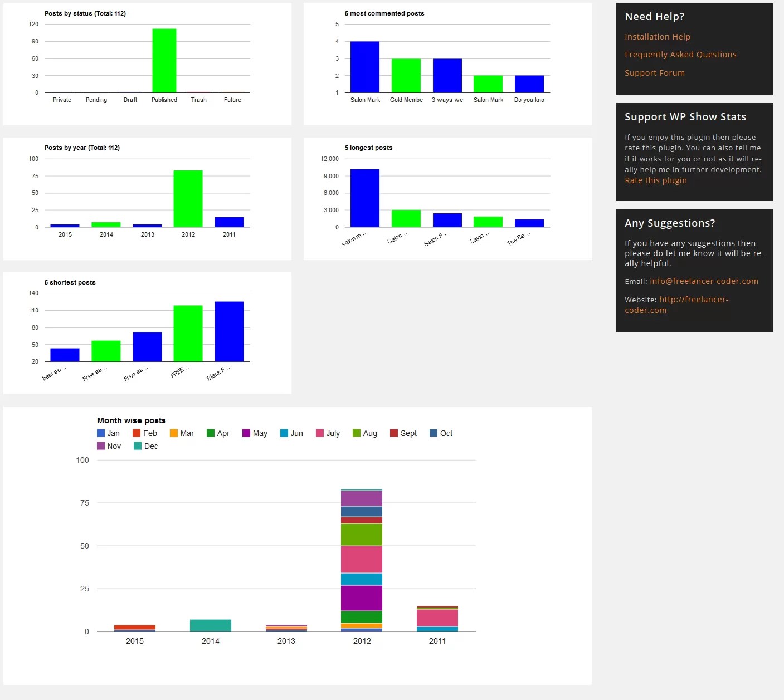Open the Frequently Asked Questions link
The height and width of the screenshot is (700, 784).
point(680,54)
